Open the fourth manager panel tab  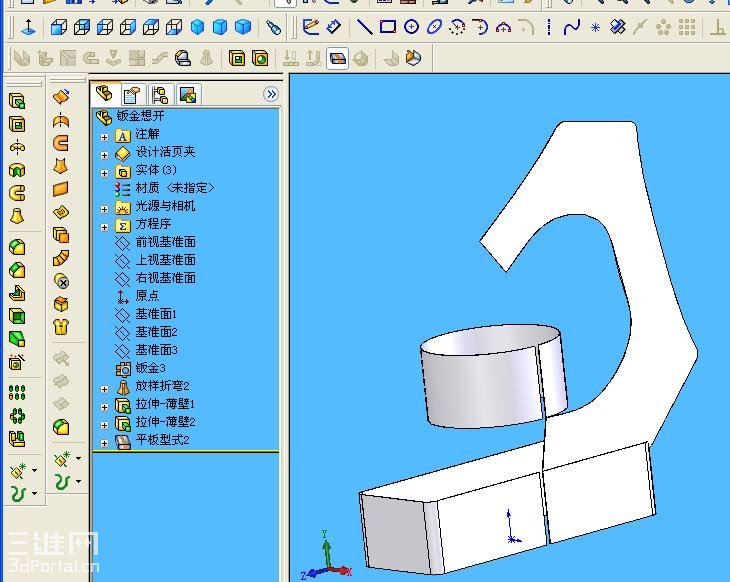[189, 95]
